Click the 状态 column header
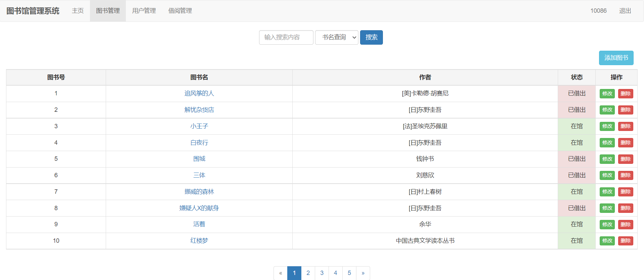This screenshot has width=644, height=280. pyautogui.click(x=577, y=77)
